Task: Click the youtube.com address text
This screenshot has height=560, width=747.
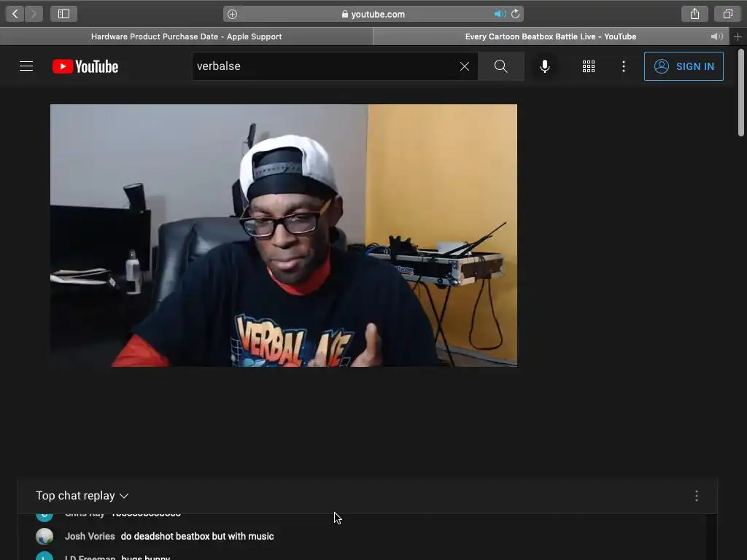Action: [x=378, y=15]
